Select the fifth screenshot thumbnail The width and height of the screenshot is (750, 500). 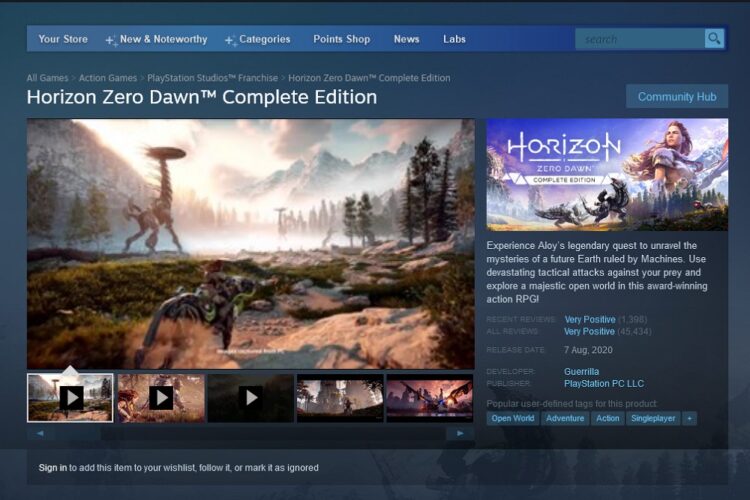point(430,398)
